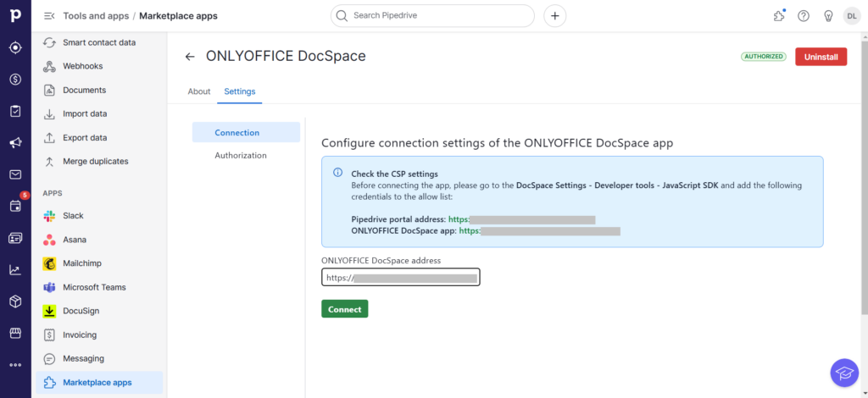
Task: Open Products from the cube icon
Action: coord(15,301)
